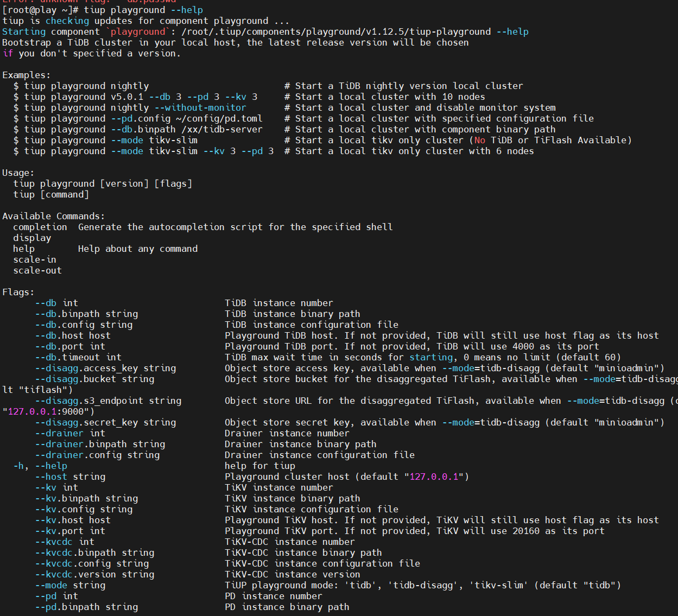Click the '--drainer int' flag
Viewport: 678px width, 616px height.
tap(70, 433)
